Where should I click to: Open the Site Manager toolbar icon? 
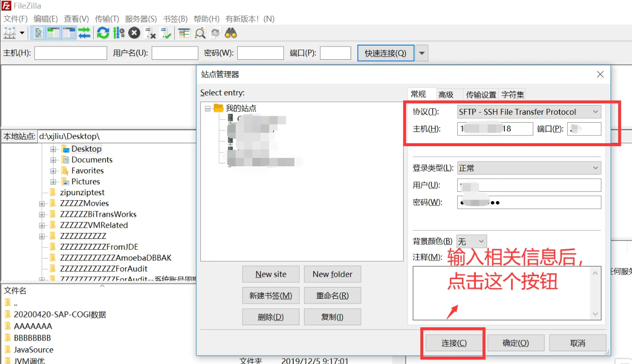point(10,33)
